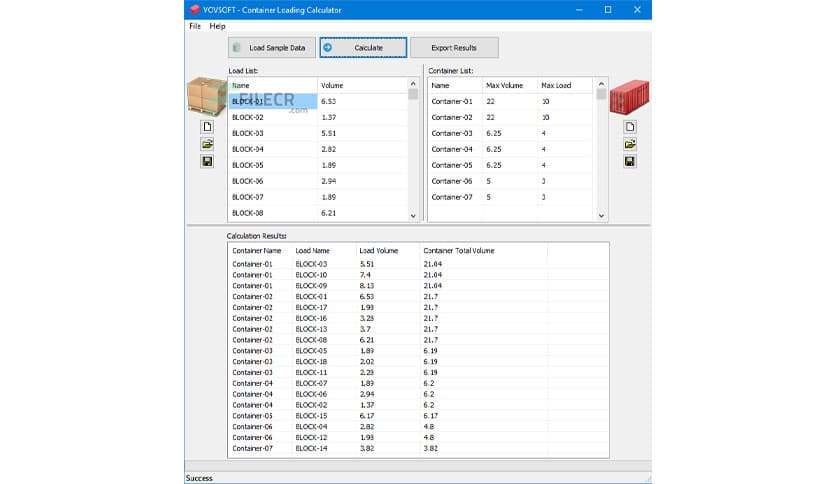Select the results row with BLOCK-10
Image resolution: width=836 pixels, height=484 pixels.
click(x=418, y=275)
